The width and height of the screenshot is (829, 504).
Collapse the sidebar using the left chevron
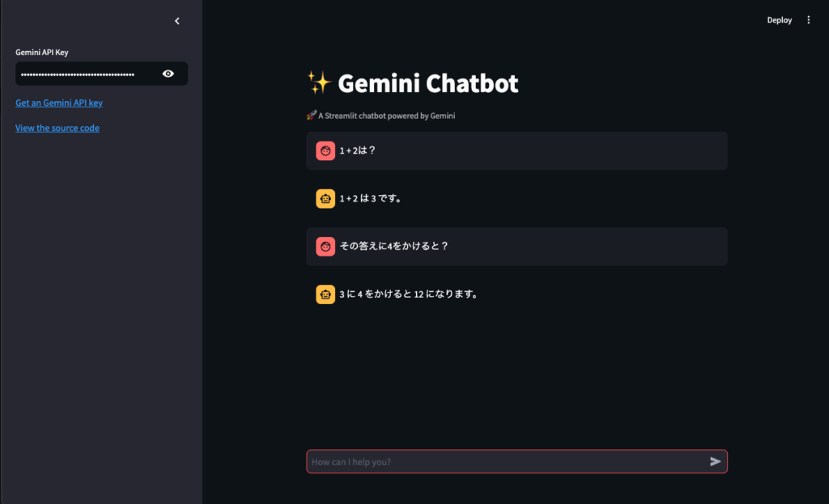pos(177,20)
